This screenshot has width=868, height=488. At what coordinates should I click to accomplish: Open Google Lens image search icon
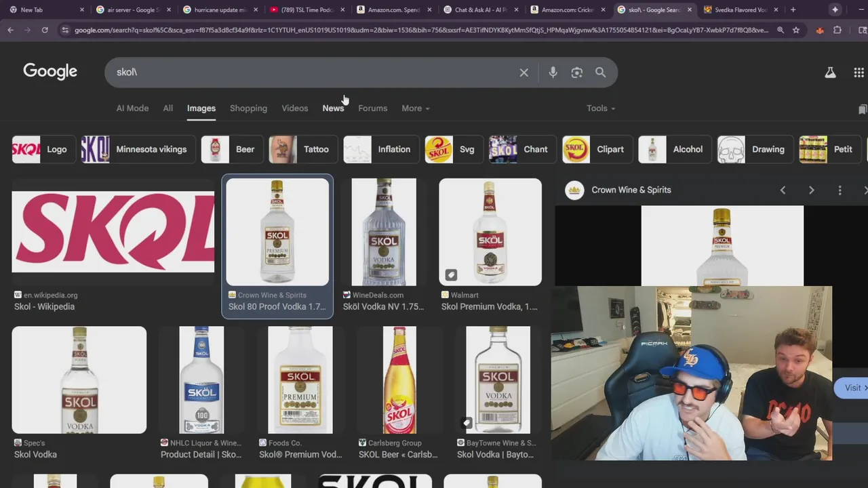576,73
